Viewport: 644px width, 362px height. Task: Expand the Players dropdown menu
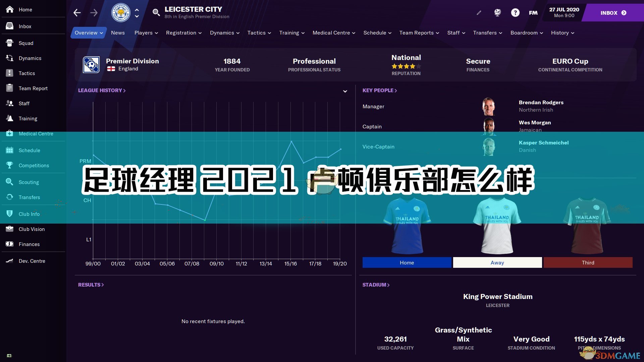pyautogui.click(x=146, y=33)
